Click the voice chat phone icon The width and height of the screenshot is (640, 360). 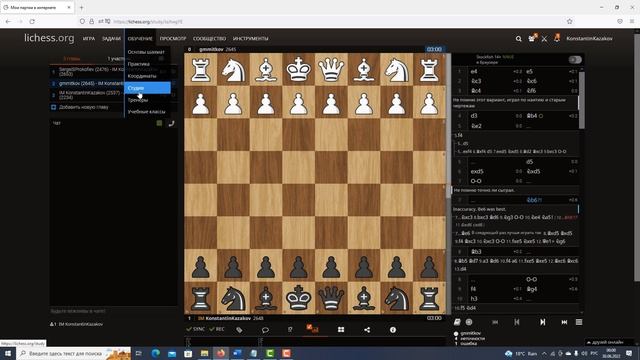[x=171, y=123]
